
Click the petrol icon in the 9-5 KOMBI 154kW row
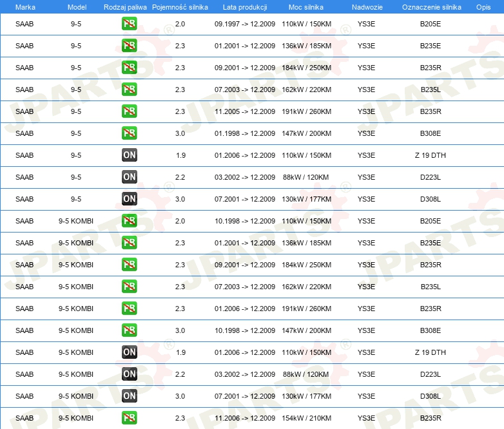(x=129, y=418)
